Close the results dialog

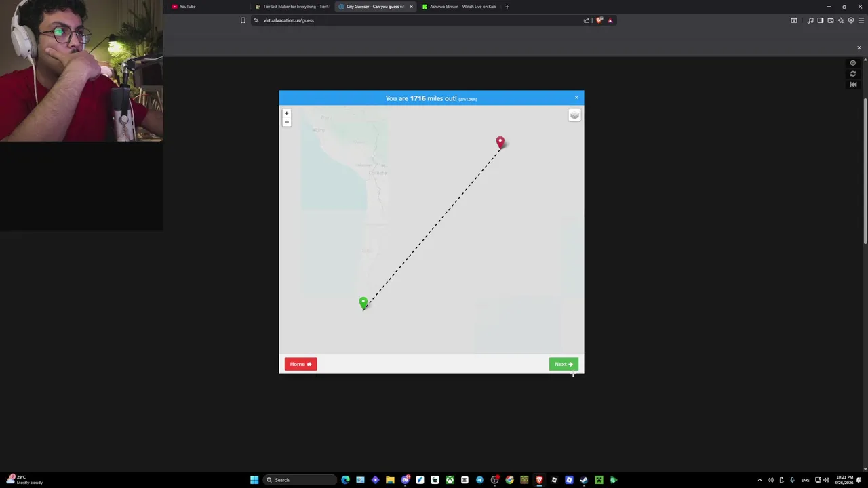pos(576,98)
